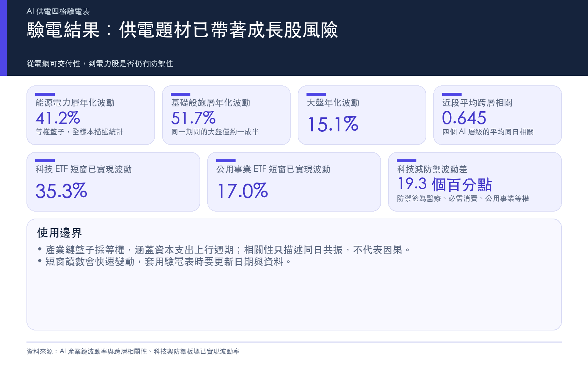Viewport: 588px width, 368px height.
Task: Click the 能源電力層年化波動 card label
Action: pyautogui.click(x=75, y=103)
